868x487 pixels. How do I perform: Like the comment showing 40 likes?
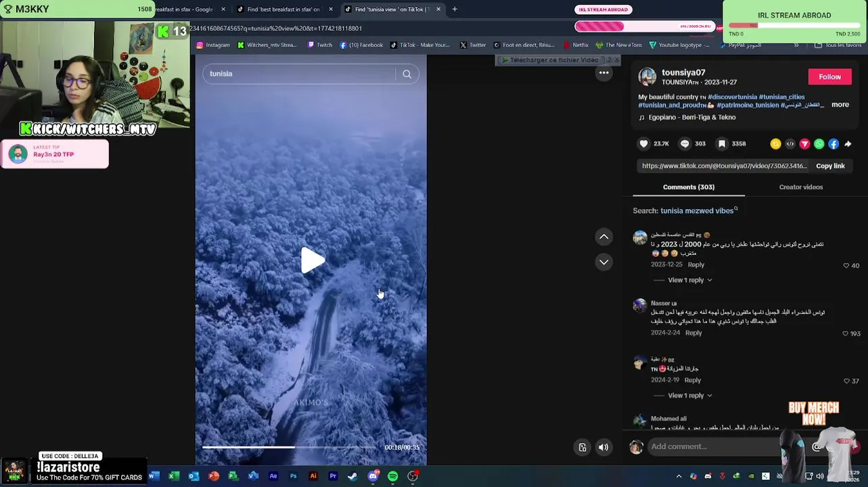click(846, 266)
